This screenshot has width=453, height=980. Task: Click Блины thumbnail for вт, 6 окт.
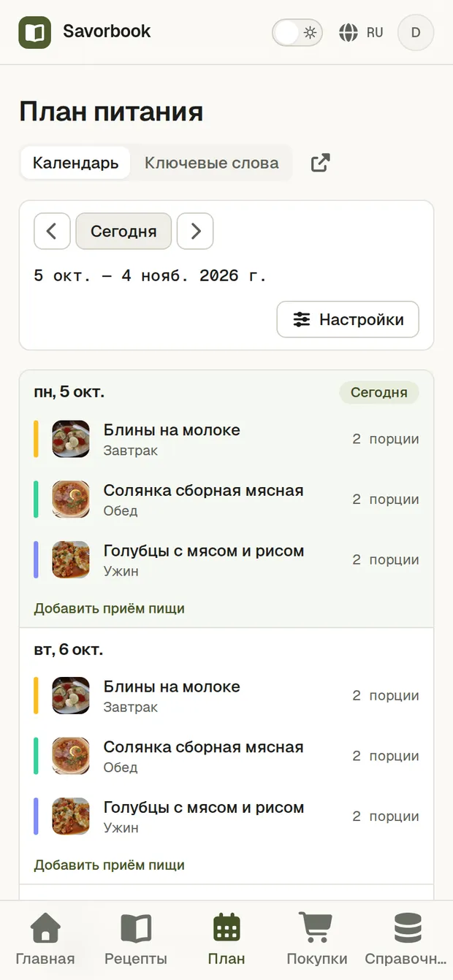(x=71, y=695)
